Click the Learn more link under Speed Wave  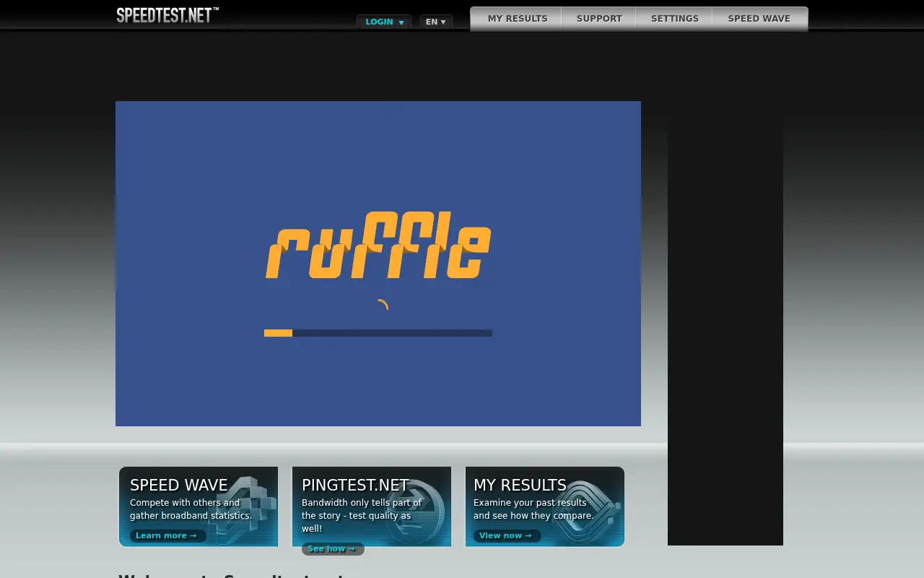tap(167, 535)
